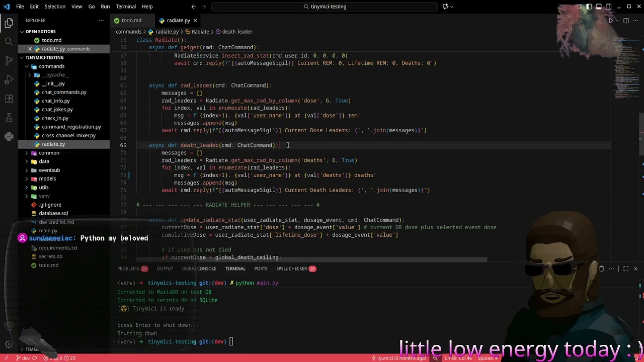Open Copilot dropdown chevron
This screenshot has width=644, height=362.
452,7
